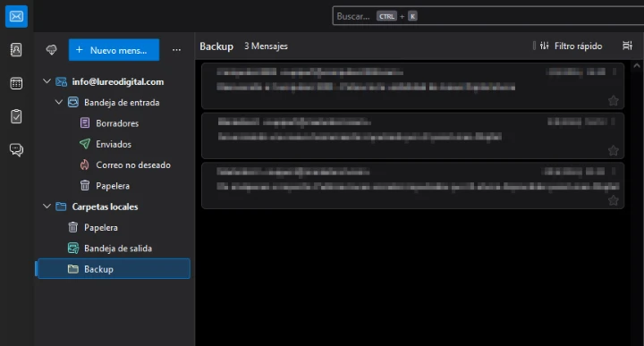Click the Carpetas locales folder icon
The height and width of the screenshot is (346, 644).
61,207
